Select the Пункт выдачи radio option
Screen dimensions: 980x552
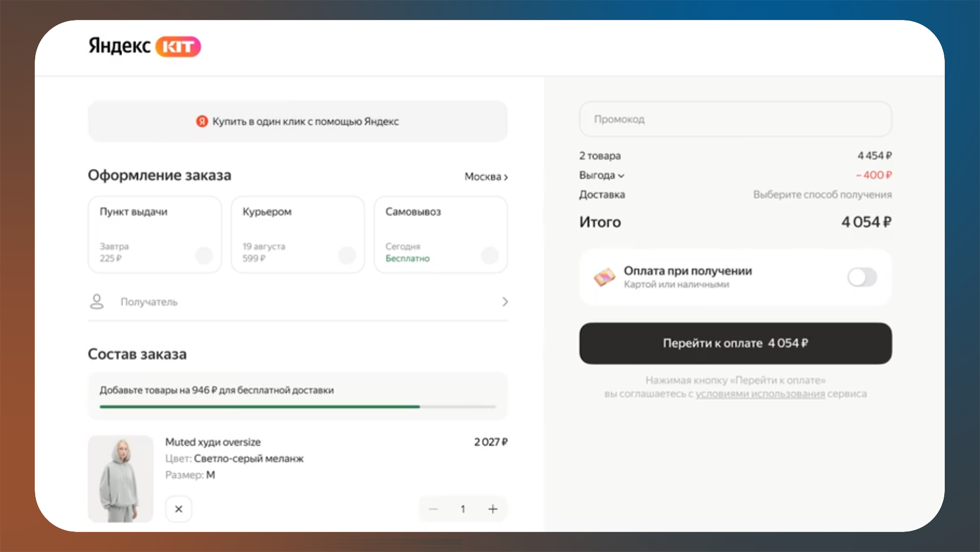(204, 256)
